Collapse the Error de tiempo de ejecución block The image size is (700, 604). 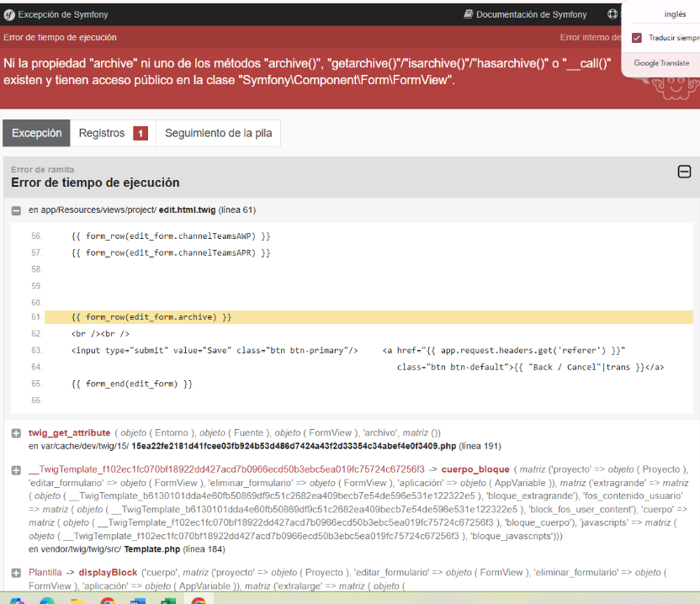(684, 172)
